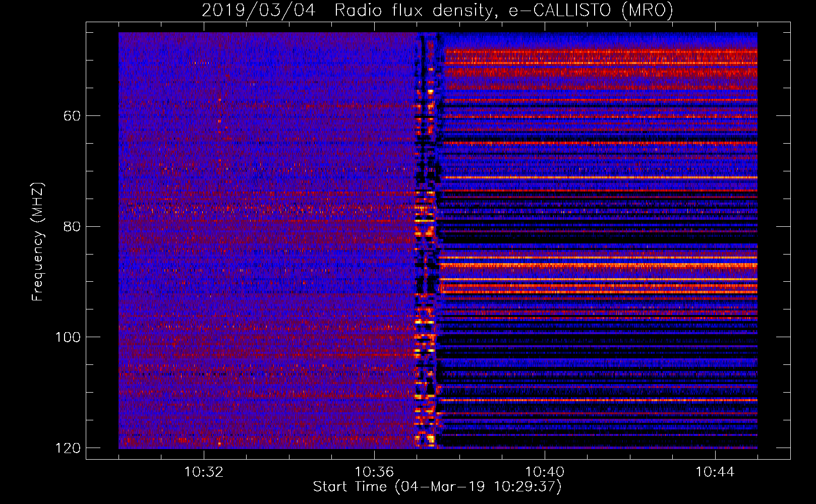Click the 60 frequency tick label
The height and width of the screenshot is (504, 816).
tap(72, 116)
